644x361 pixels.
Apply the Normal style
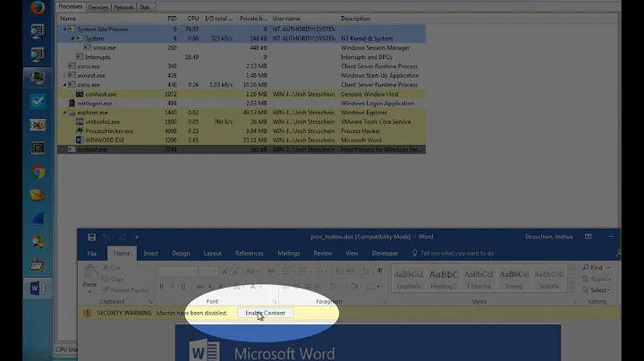(x=479, y=280)
